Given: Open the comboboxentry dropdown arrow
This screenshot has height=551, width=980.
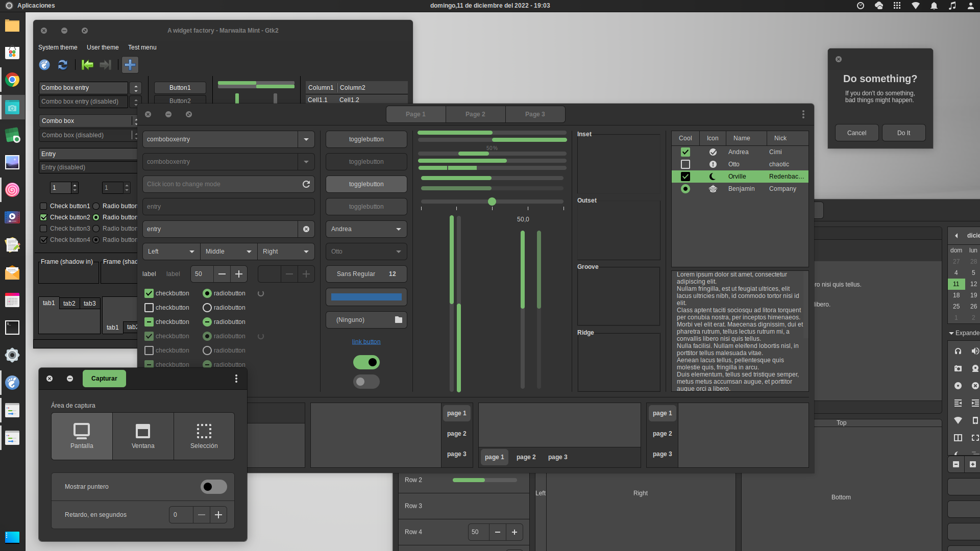Looking at the screenshot, I should tap(306, 139).
